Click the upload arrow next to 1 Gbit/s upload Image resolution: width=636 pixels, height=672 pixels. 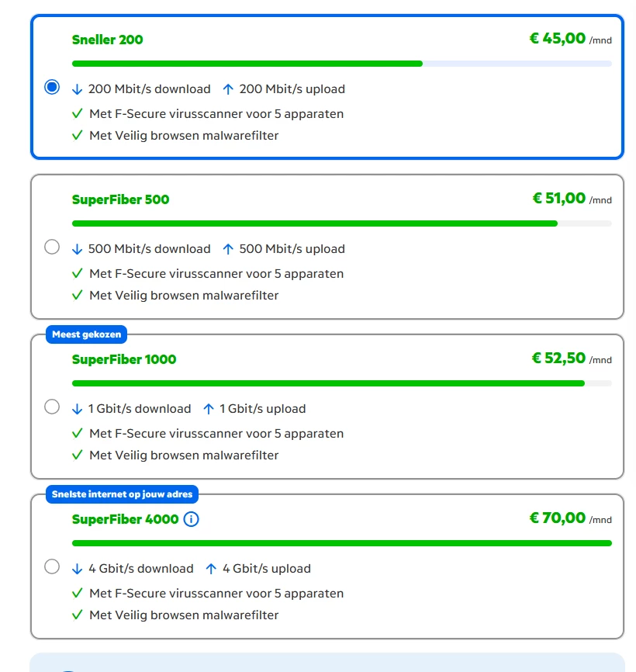[x=209, y=409]
